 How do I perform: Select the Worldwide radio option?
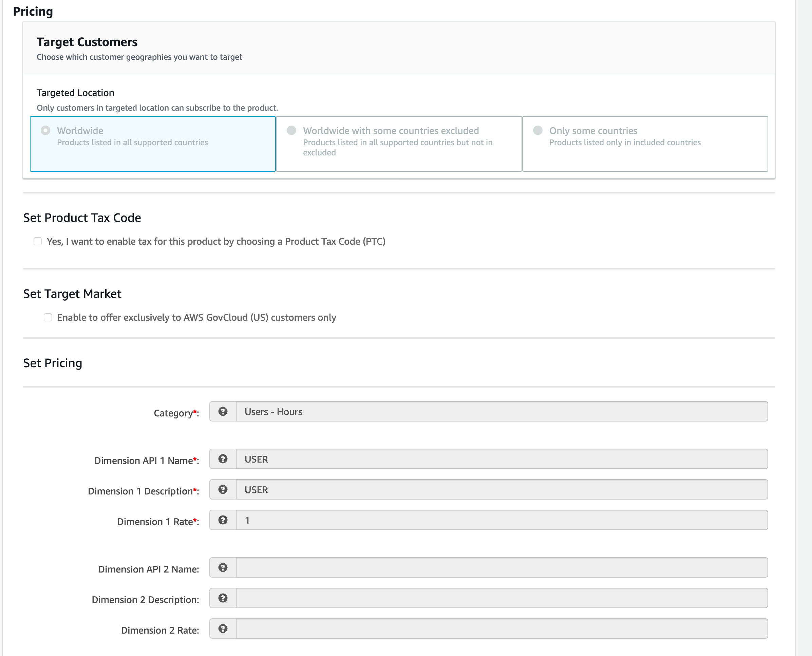coord(45,130)
